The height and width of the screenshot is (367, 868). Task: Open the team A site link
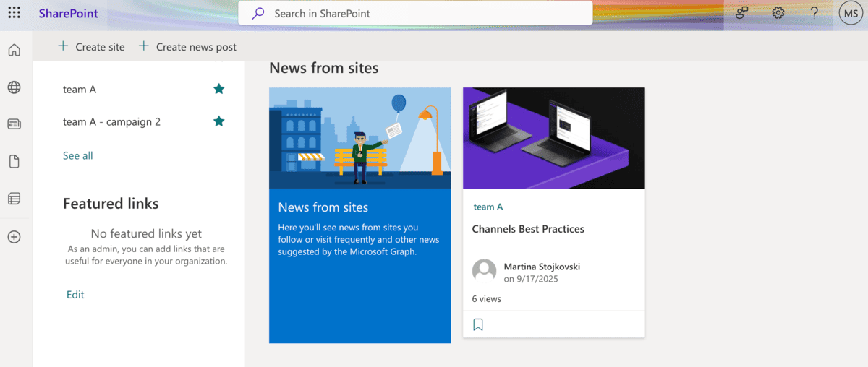pyautogui.click(x=80, y=90)
